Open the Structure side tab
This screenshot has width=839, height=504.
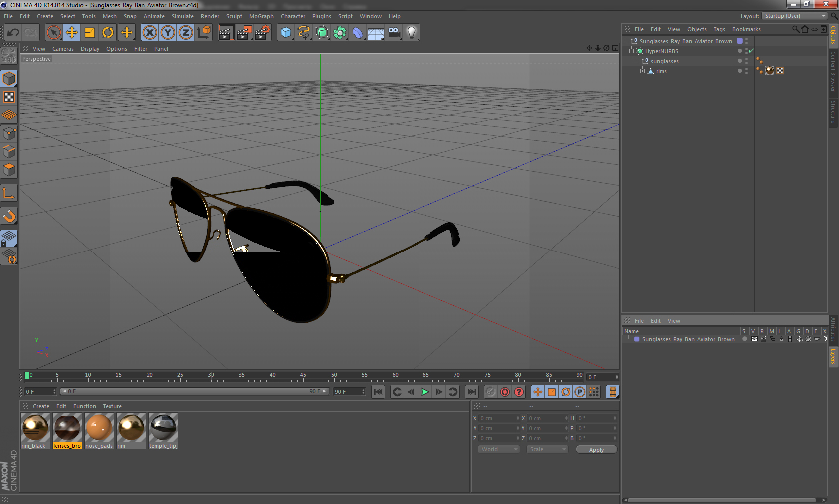click(x=833, y=112)
